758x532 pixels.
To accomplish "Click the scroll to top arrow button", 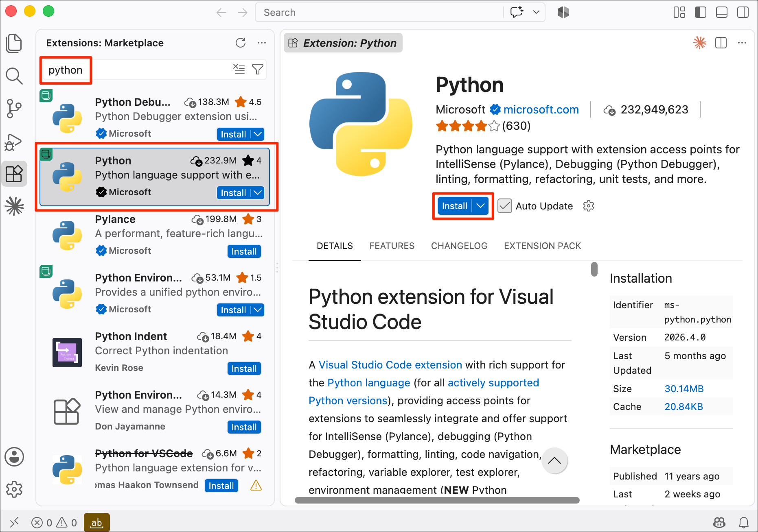I will [x=554, y=461].
